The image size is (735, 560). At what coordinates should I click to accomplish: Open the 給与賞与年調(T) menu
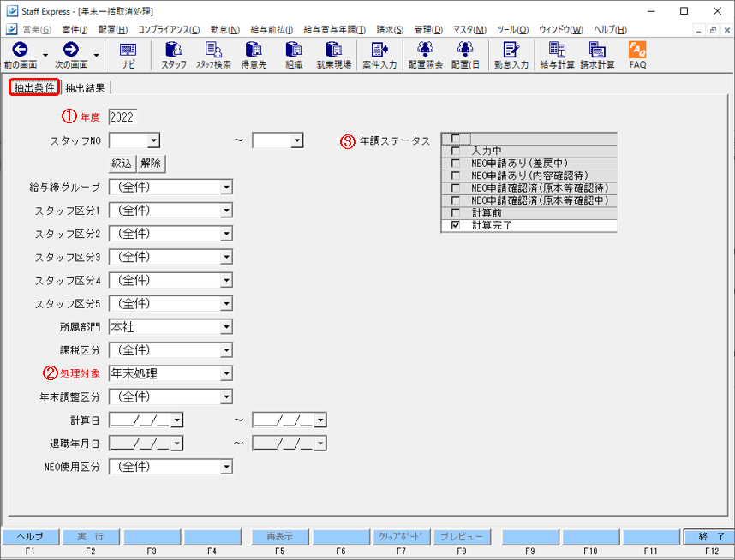coord(334,29)
